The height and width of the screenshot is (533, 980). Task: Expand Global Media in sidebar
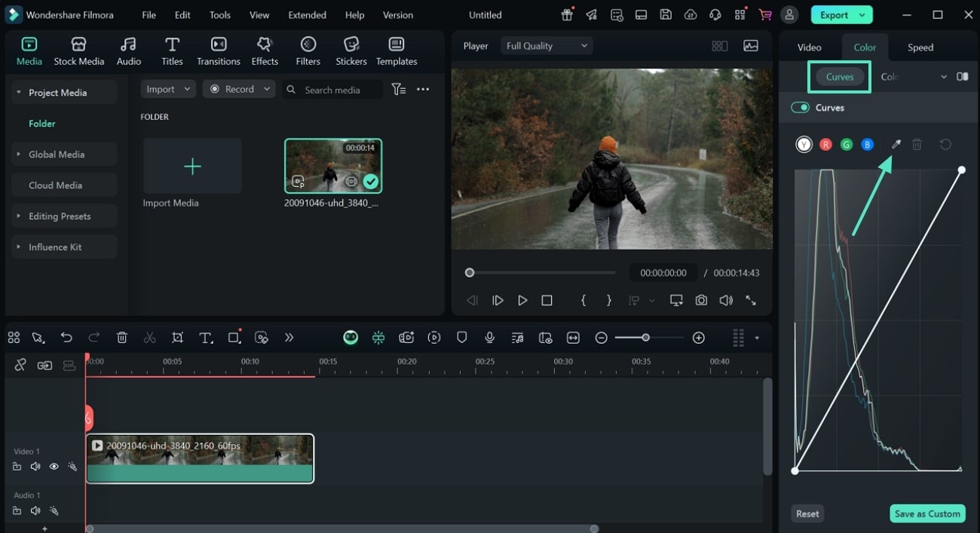pyautogui.click(x=19, y=155)
